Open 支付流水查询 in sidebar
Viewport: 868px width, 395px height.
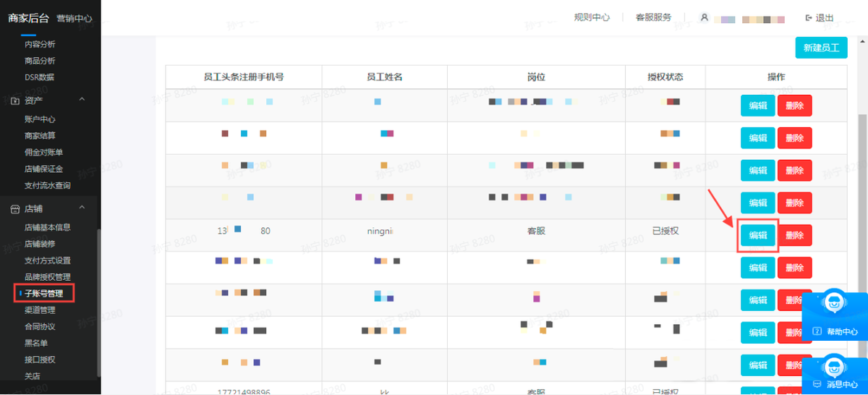47,186
